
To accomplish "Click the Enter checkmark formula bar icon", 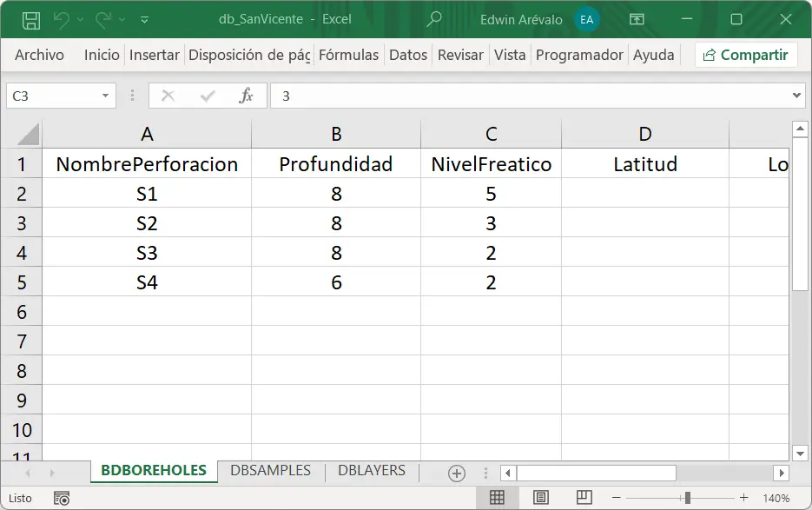I will coord(208,96).
